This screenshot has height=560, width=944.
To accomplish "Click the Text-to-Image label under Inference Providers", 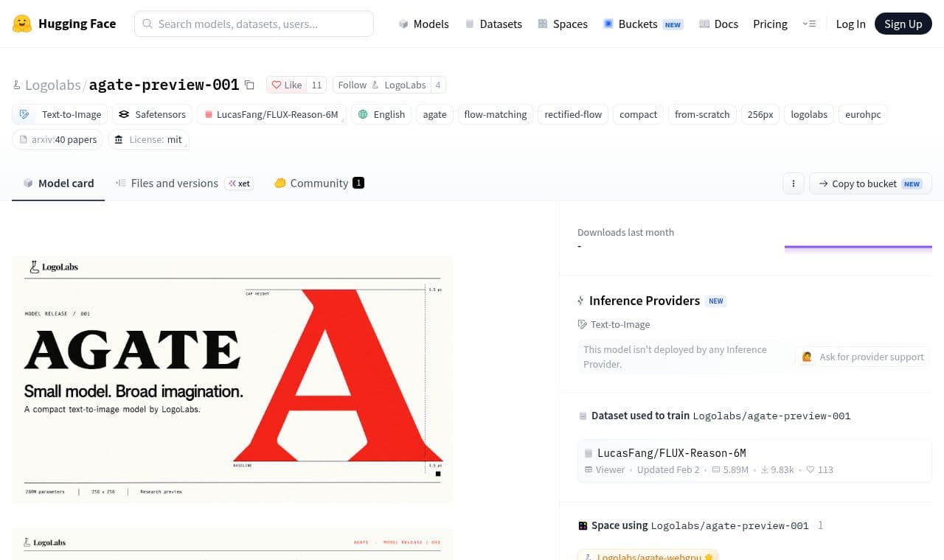I will [614, 324].
